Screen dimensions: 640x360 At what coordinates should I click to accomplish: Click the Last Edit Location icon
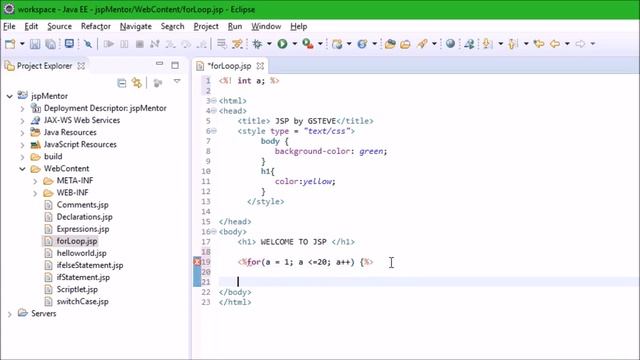pyautogui.click(x=539, y=44)
